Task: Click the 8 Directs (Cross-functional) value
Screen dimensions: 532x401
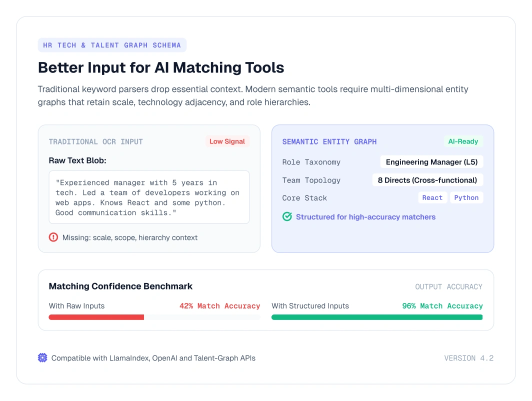Action: [427, 180]
